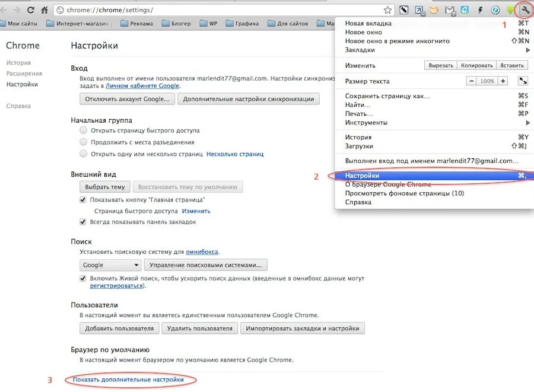Click the 'Вставить' button

pyautogui.click(x=512, y=65)
